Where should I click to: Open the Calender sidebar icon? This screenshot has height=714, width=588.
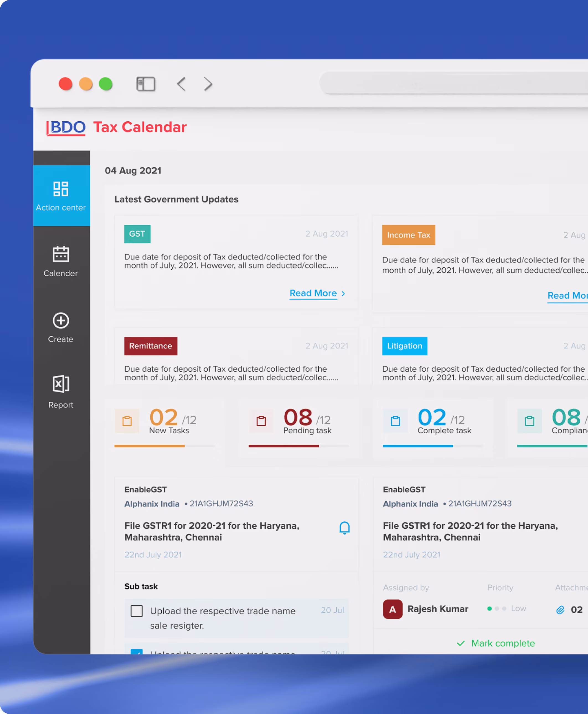61,254
